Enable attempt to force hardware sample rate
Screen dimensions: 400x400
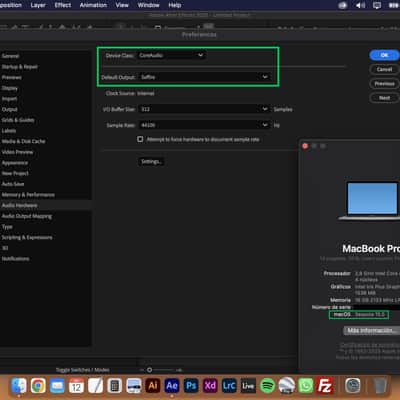(140, 139)
